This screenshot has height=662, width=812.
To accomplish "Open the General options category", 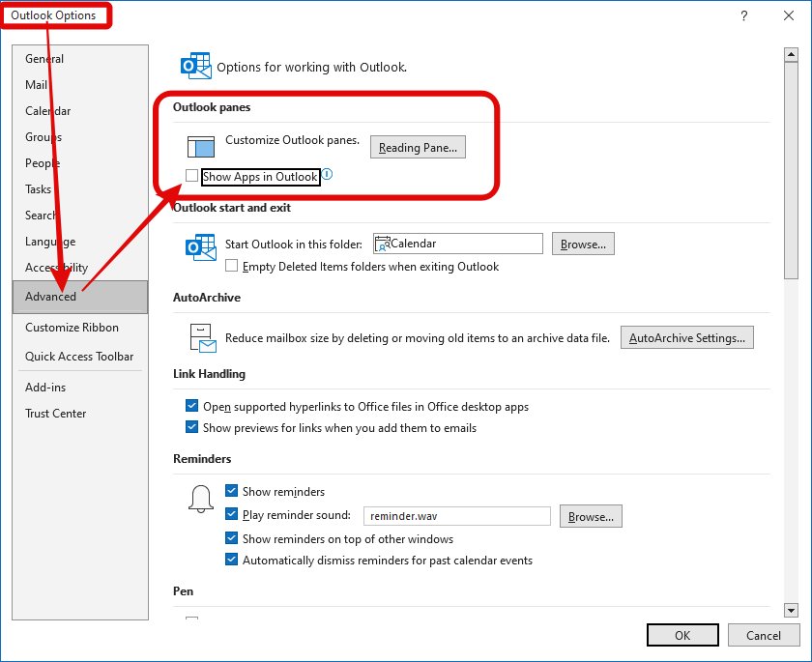I will (x=80, y=59).
